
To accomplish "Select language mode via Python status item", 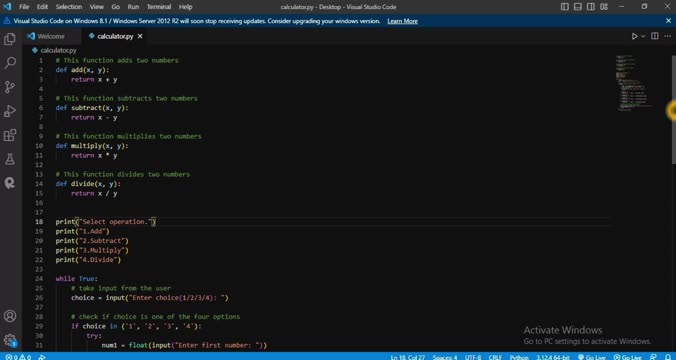I will 519,357.
